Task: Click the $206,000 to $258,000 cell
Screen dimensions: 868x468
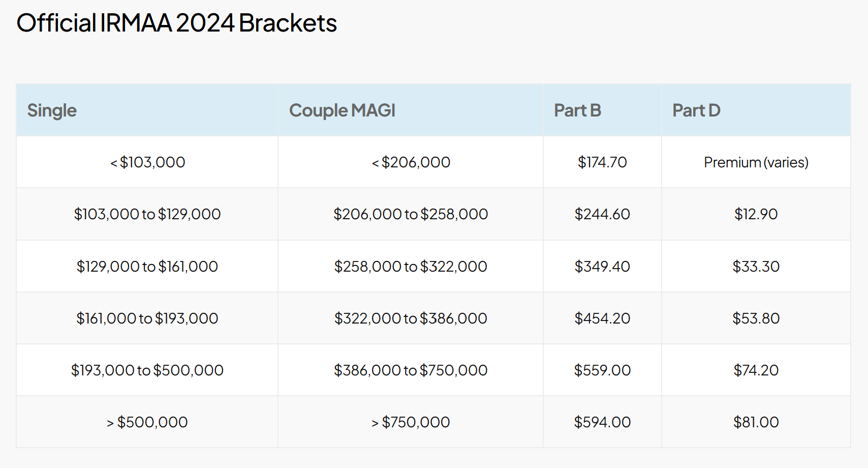Action: [411, 214]
